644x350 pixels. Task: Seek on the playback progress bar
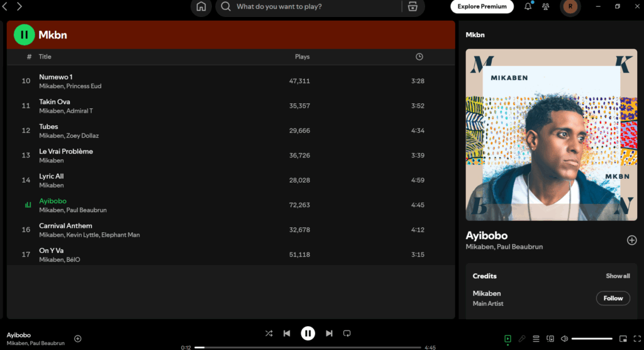click(308, 347)
